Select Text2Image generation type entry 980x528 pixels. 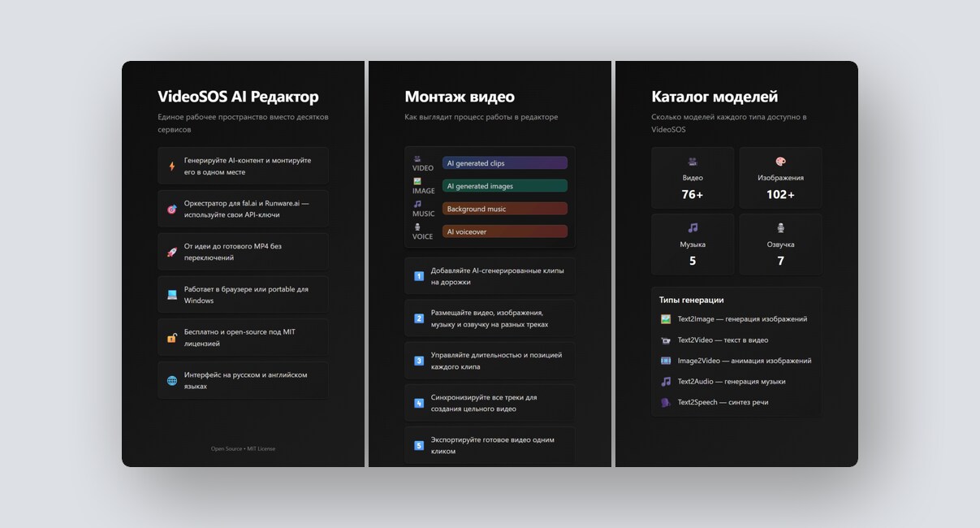point(734,319)
